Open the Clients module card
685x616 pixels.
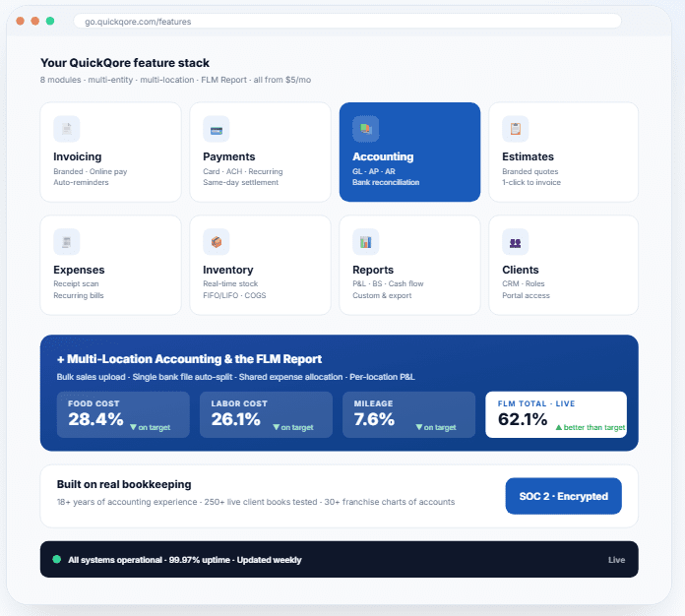564,265
